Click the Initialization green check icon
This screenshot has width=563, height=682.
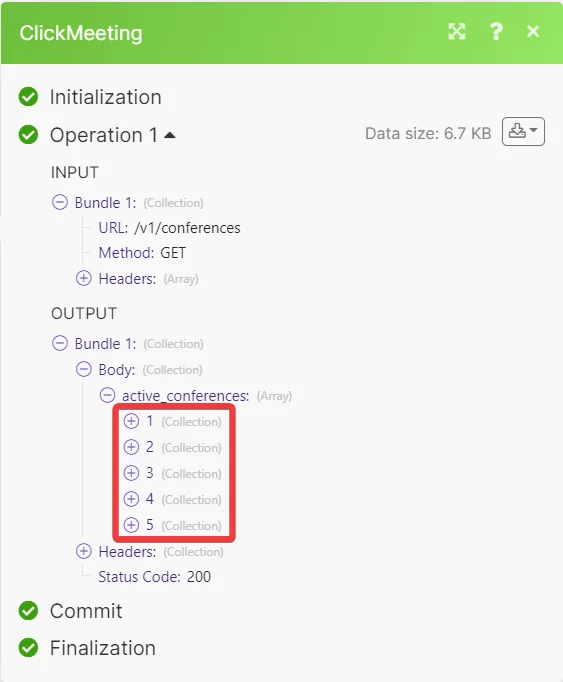coord(28,97)
